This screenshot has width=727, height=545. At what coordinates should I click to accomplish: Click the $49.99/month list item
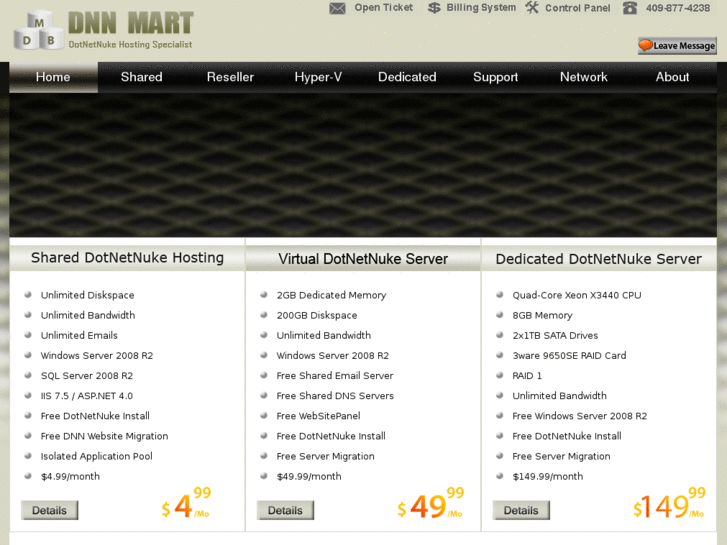pos(309,477)
